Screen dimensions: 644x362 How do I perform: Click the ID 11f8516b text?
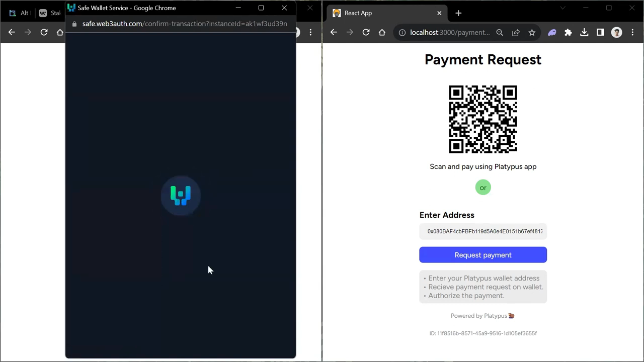[483, 333]
